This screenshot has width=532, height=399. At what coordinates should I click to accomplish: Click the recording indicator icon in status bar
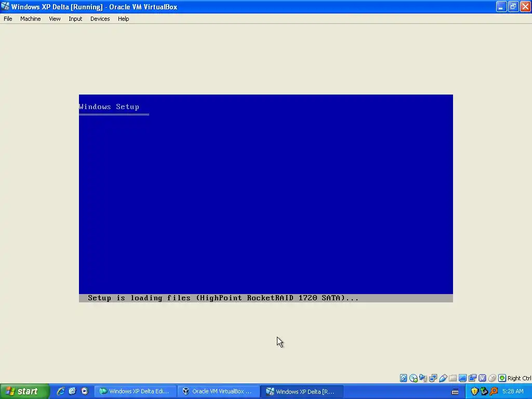point(472,378)
